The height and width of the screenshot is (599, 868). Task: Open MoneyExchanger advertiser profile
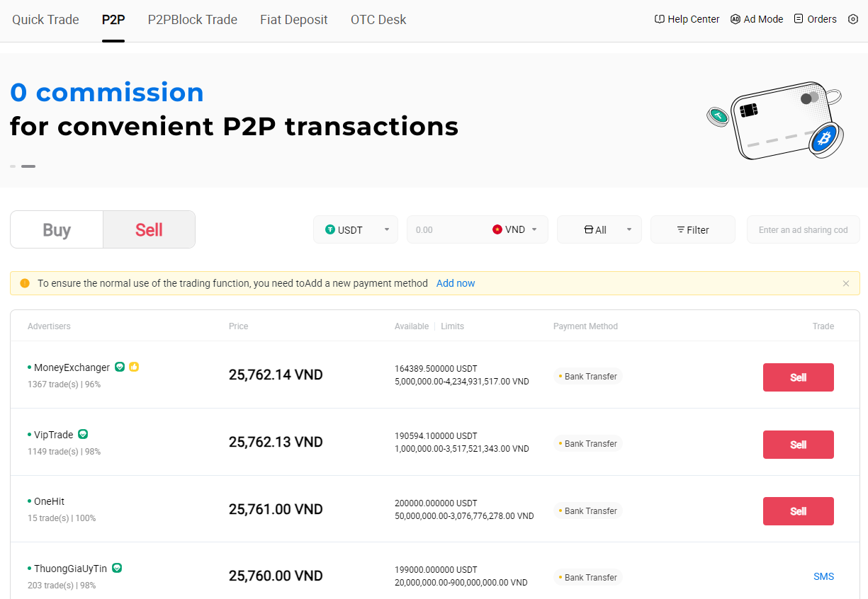(72, 367)
